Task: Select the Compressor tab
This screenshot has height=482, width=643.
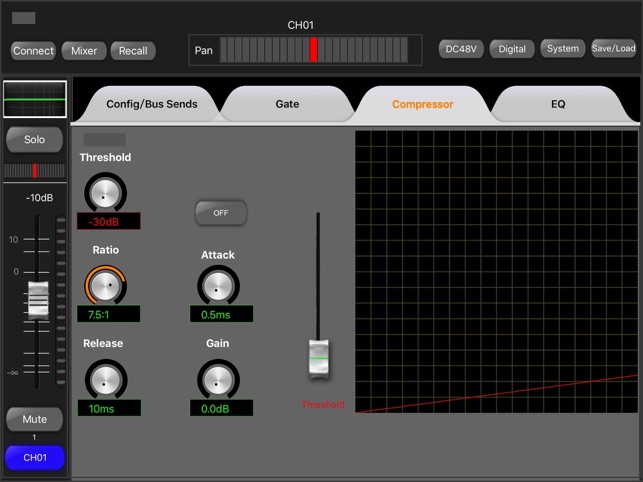Action: [422, 104]
